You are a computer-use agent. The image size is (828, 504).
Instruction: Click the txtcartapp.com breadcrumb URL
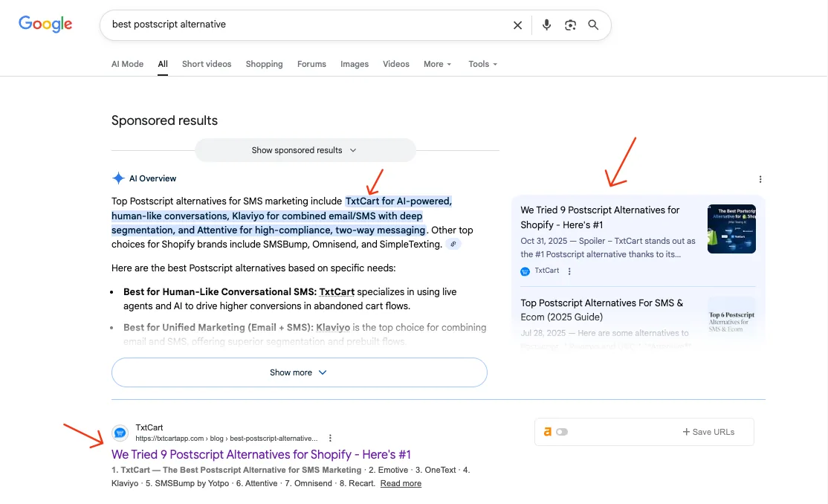coord(227,439)
